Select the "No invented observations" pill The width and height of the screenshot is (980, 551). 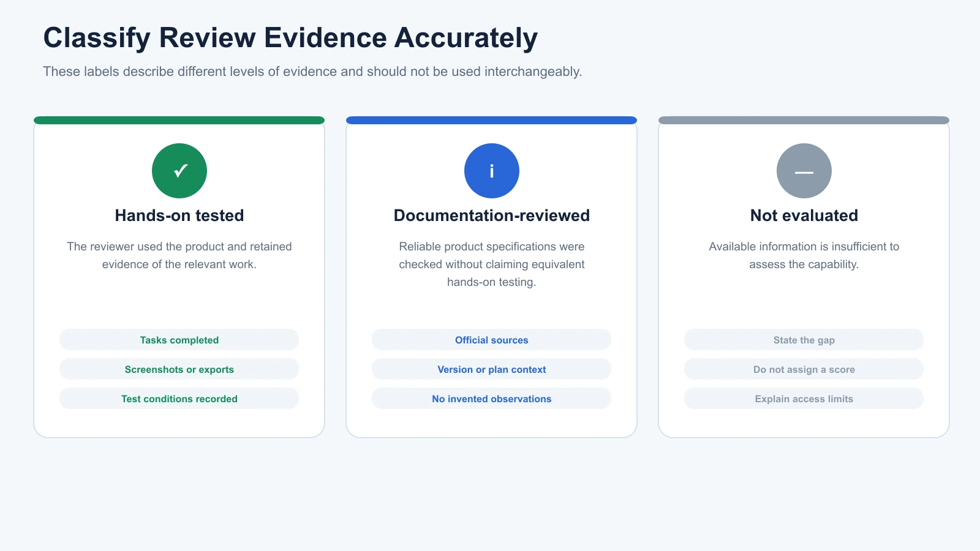coord(492,399)
